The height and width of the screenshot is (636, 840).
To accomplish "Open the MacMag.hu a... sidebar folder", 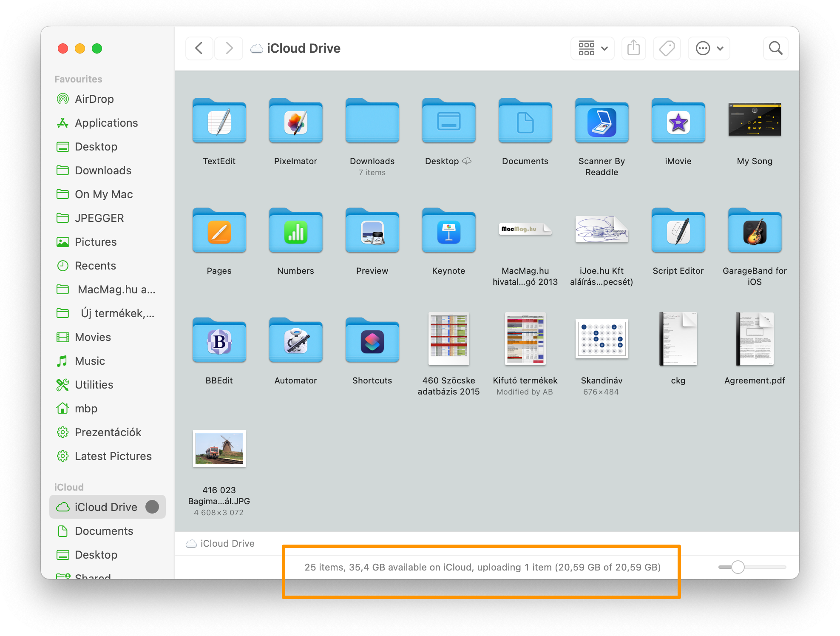I will 107,290.
